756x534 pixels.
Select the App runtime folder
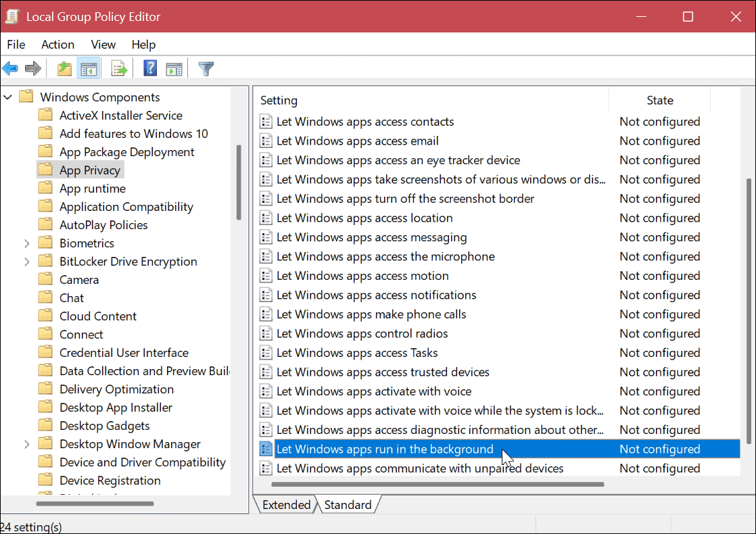(93, 189)
